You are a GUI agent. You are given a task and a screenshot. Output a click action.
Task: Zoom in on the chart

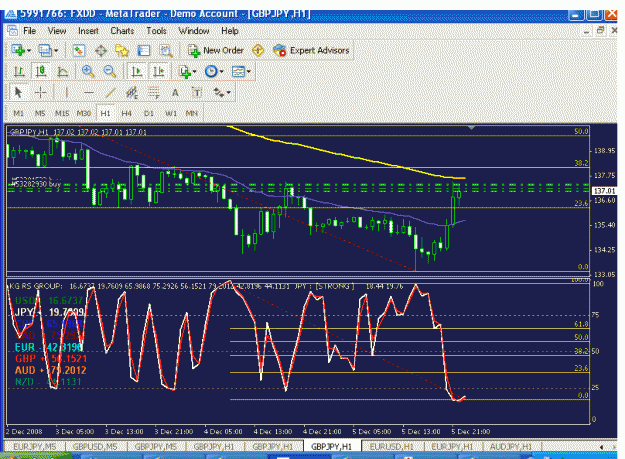(x=88, y=72)
